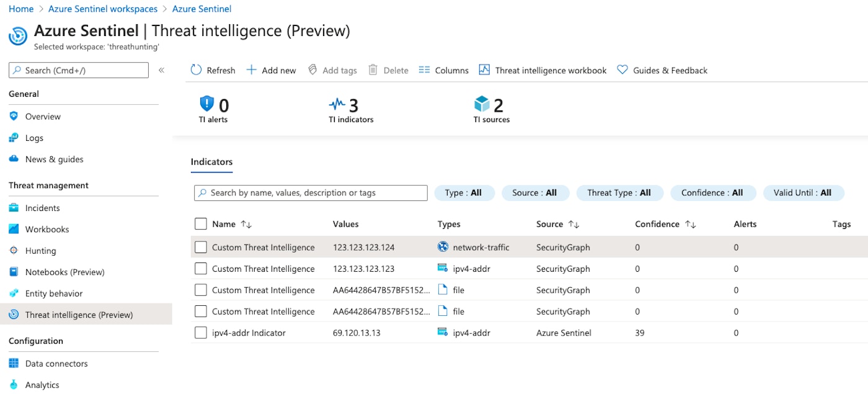
Task: Open Columns chooser in toolbar
Action: pos(443,70)
